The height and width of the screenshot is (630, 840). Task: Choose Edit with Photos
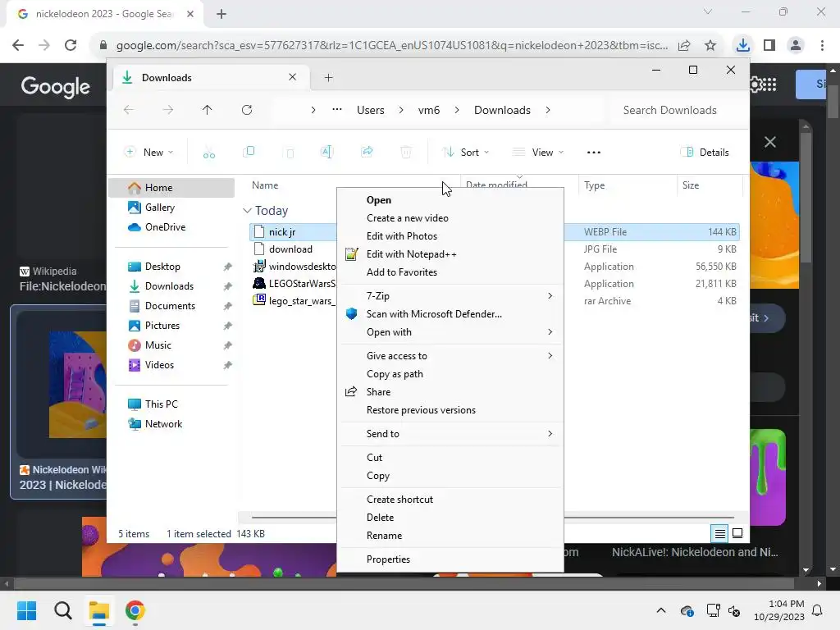[x=450, y=236]
